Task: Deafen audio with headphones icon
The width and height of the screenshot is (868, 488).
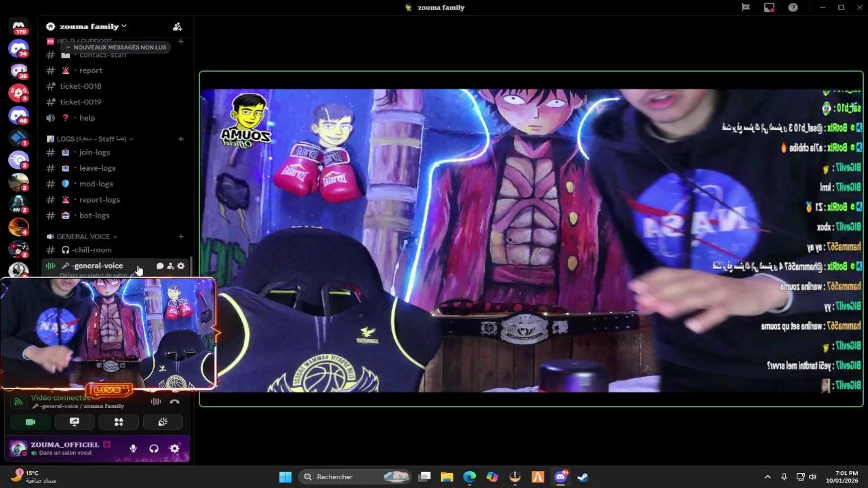Action: [154, 449]
